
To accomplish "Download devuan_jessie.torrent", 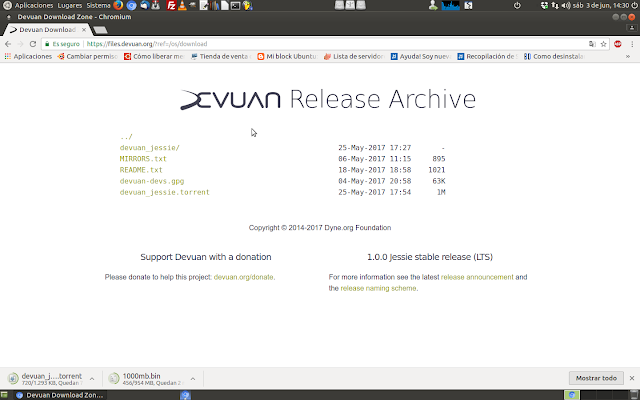I will [164, 192].
